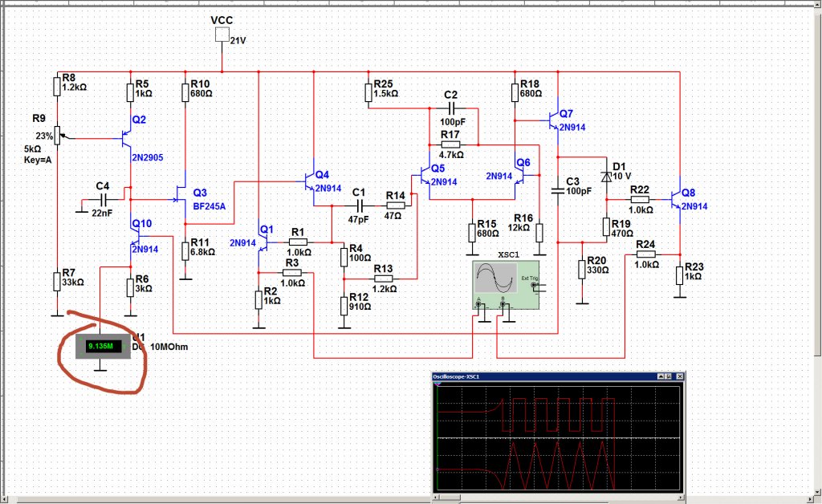Close the Oscilloscope-XSC1 window
The image size is (822, 504).
click(x=680, y=376)
